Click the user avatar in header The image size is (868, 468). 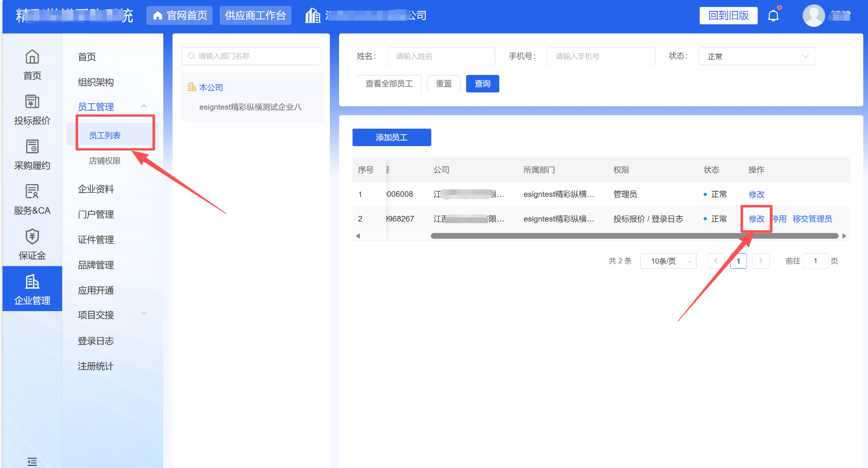click(x=813, y=16)
